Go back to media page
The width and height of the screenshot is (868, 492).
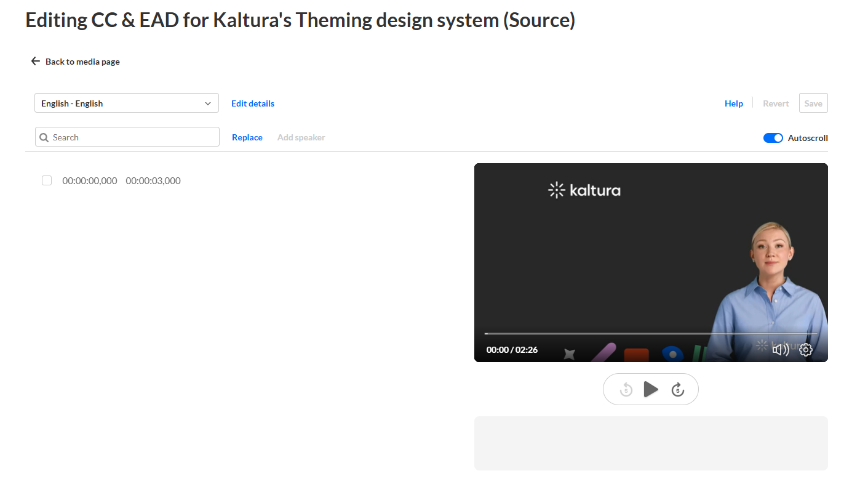pyautogui.click(x=75, y=62)
